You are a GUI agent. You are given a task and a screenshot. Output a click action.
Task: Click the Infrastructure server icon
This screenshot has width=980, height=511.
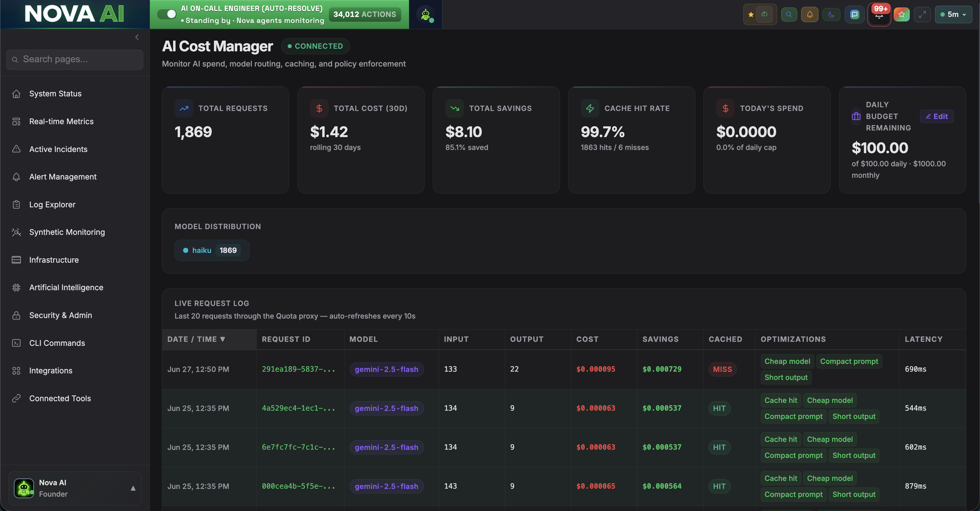[16, 260]
